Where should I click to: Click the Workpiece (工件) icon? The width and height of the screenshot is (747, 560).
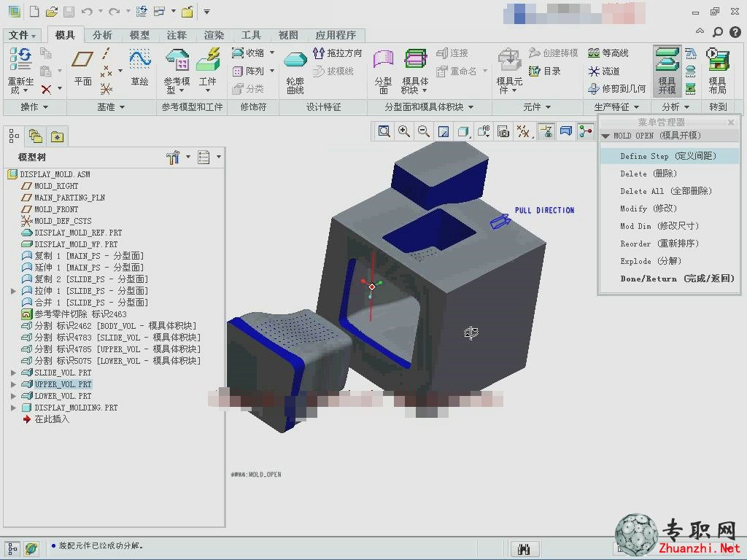click(208, 60)
